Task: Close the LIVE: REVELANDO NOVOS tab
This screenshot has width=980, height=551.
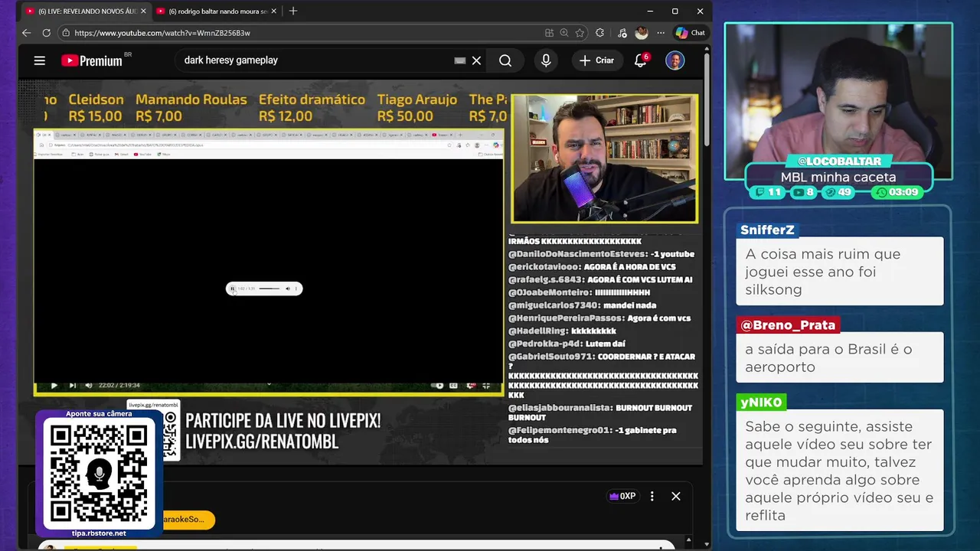Action: 144,11
